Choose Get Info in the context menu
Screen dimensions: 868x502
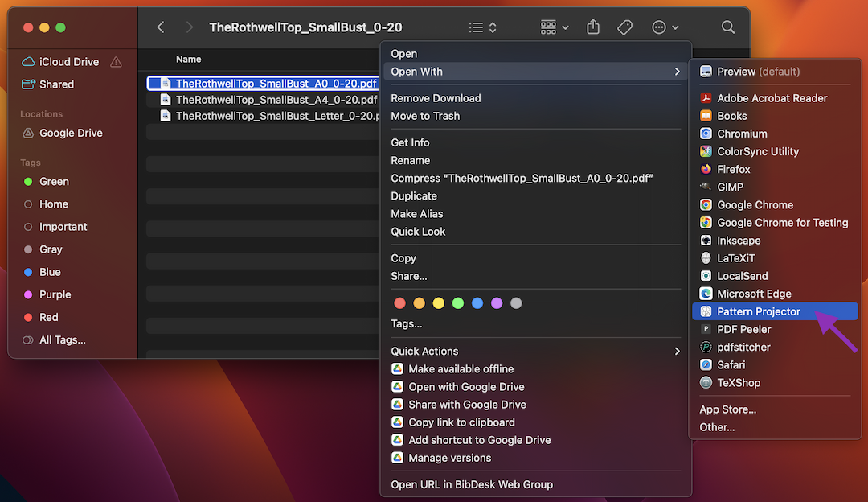point(410,142)
